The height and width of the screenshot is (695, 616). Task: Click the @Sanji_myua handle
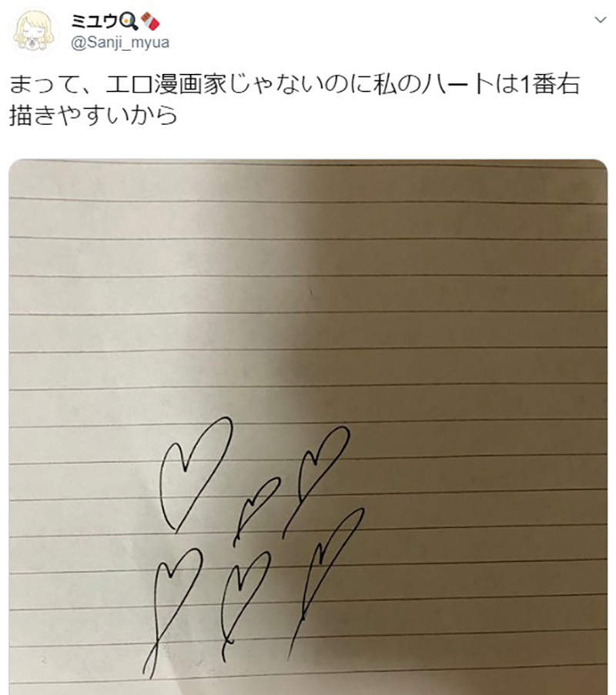click(120, 42)
